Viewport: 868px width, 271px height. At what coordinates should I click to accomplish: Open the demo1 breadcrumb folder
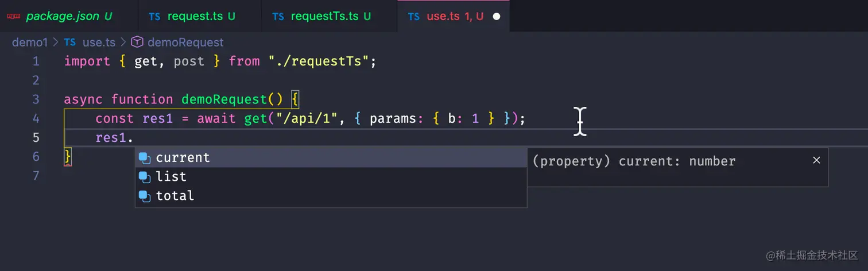click(x=30, y=42)
